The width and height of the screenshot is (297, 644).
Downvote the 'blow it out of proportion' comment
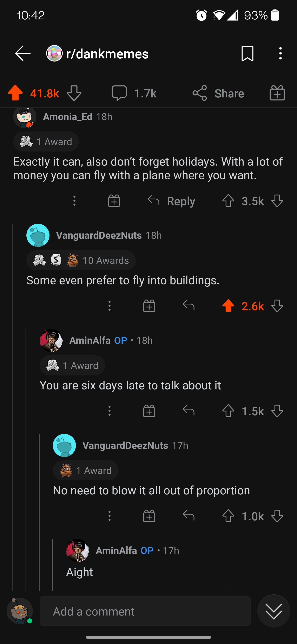(x=277, y=516)
